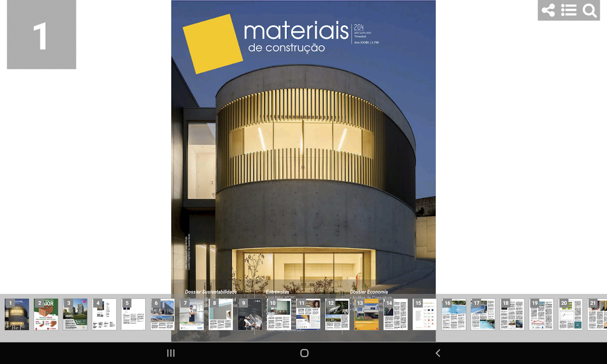
Task: Open page 18 thumbnail
Action: pyautogui.click(x=512, y=314)
